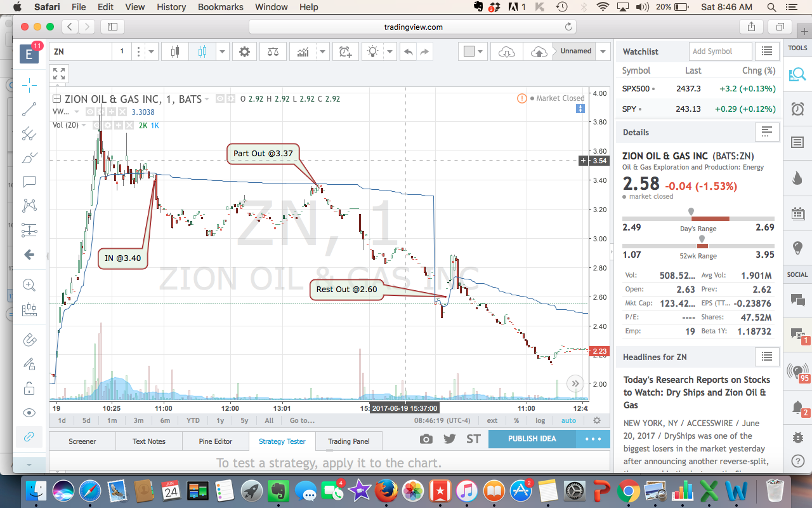The image size is (812, 508).
Task: Open the History menu in menu bar
Action: click(x=171, y=7)
